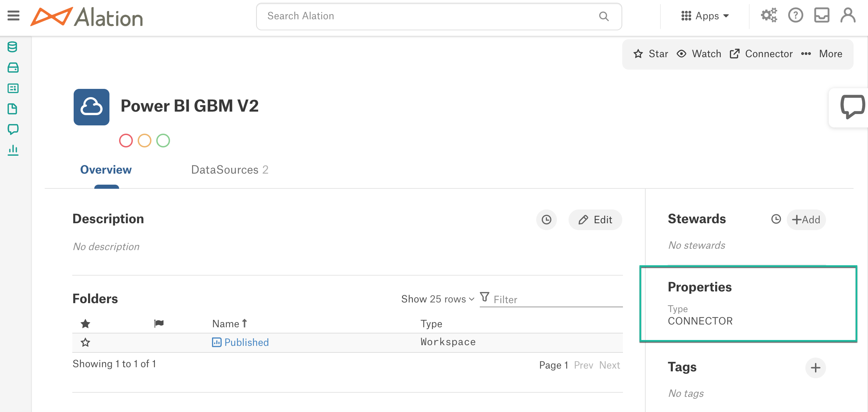Screen dimensions: 868x412
Task: Open the file systems drive sidebar icon
Action: point(13,68)
